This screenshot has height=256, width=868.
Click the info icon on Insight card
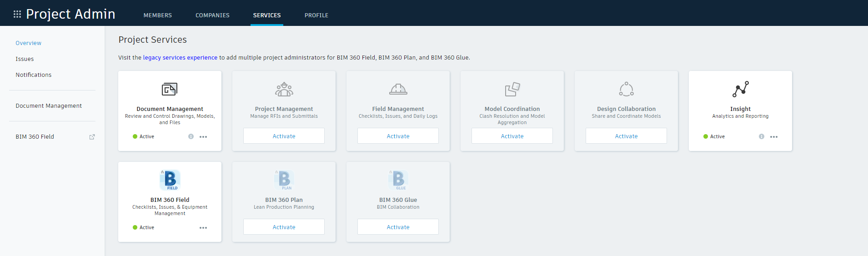click(x=762, y=136)
